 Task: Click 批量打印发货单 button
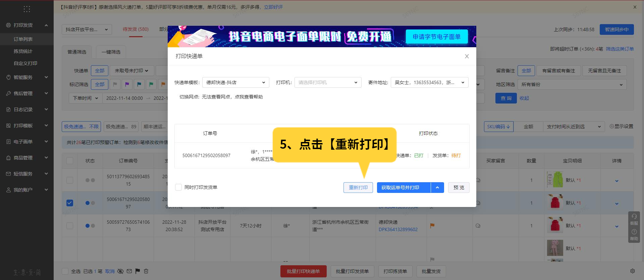point(352,271)
